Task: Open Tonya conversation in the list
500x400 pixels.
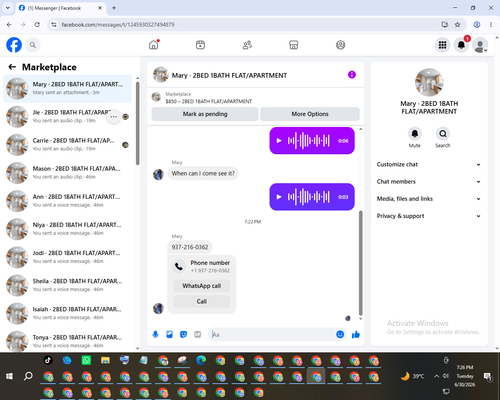Action: 68,341
